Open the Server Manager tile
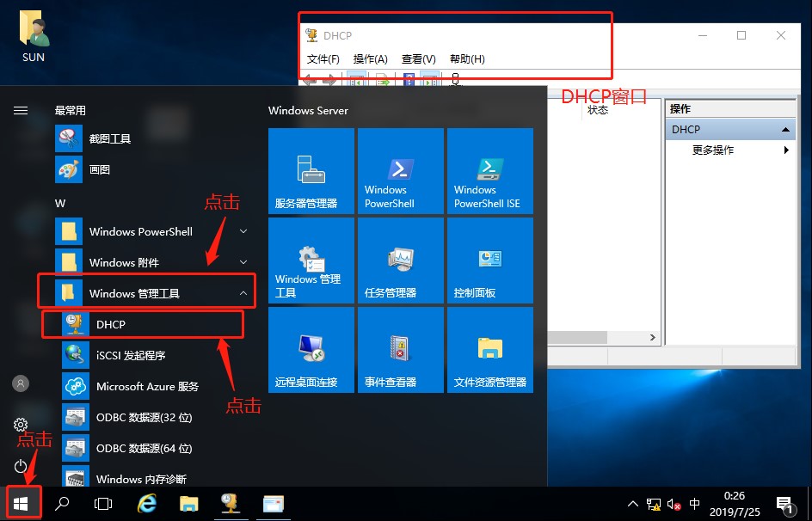812x521 pixels. pyautogui.click(x=311, y=171)
